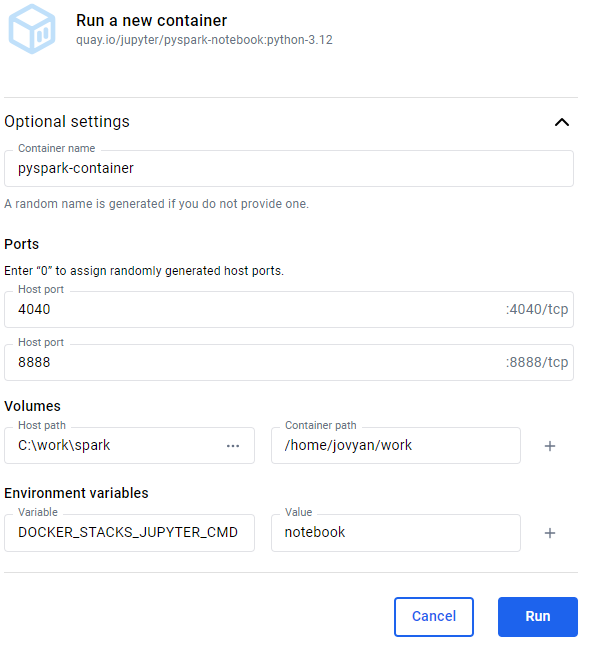Screen dimensions: 592x647
Task: Select the 4040 host port field
Action: pos(289,309)
